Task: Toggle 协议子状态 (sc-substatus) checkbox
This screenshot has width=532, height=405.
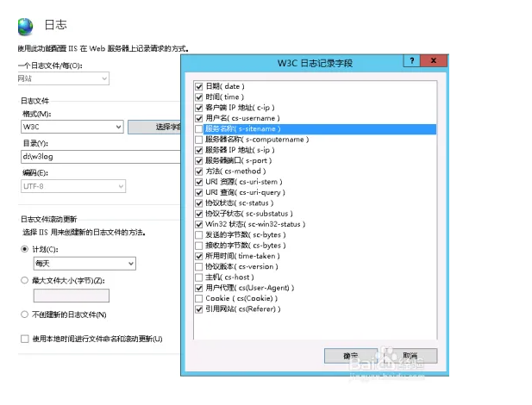Action: (x=199, y=214)
